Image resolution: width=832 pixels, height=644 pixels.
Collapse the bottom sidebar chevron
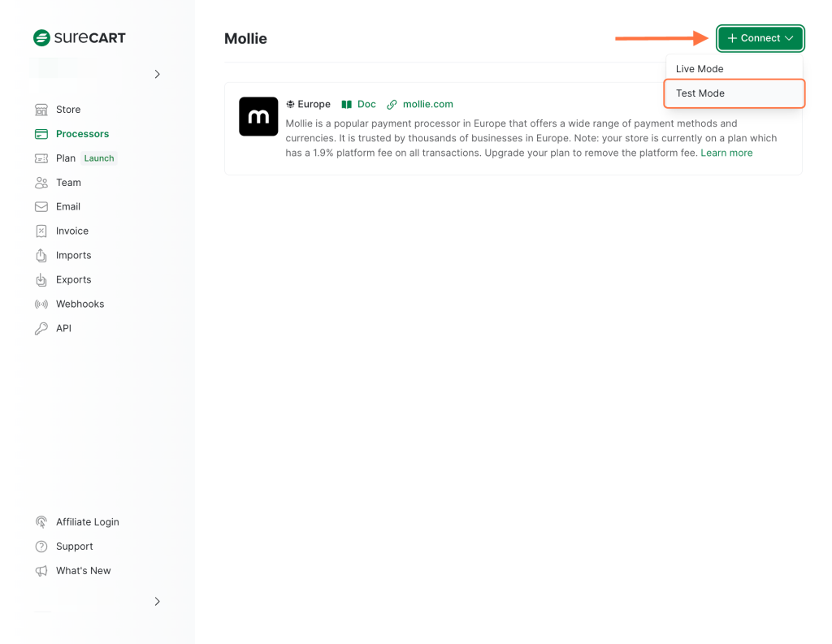point(157,602)
